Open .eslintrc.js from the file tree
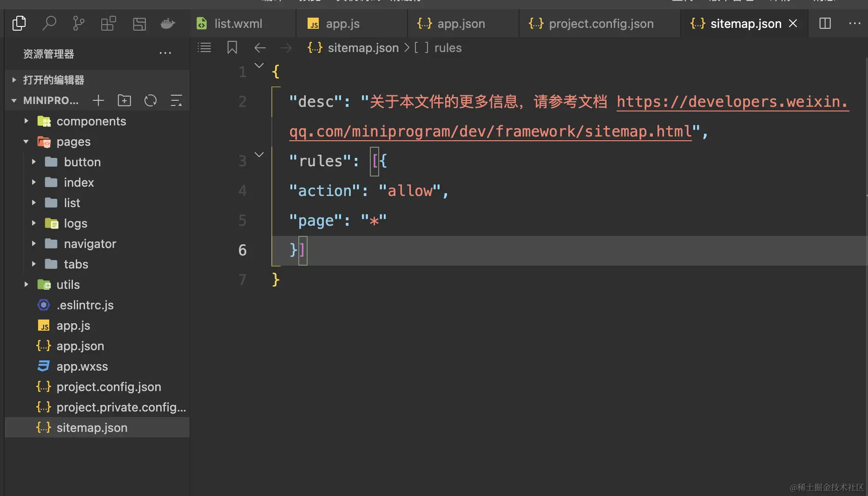This screenshot has width=868, height=496. (x=97, y=305)
